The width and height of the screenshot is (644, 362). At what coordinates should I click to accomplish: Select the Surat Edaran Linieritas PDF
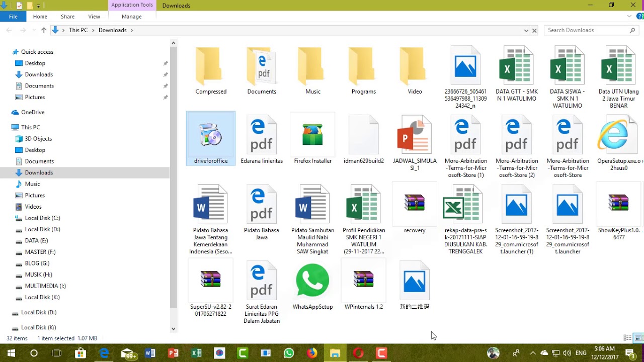point(262,292)
